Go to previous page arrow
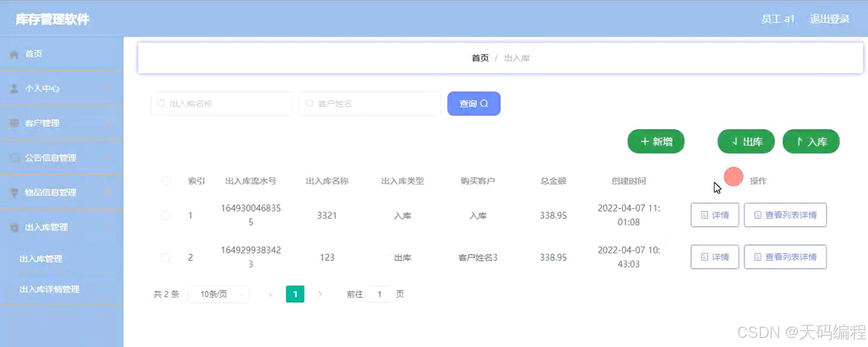The image size is (868, 347). pyautogui.click(x=271, y=294)
